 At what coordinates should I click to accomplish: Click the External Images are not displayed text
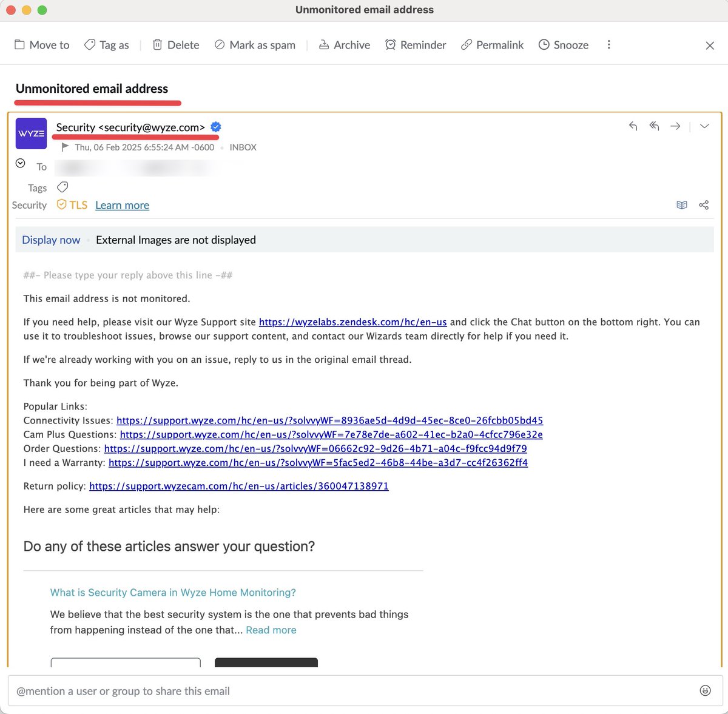click(176, 240)
